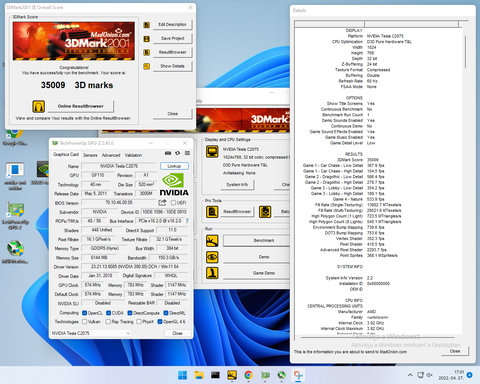
Task: Open the bottom desktop shortcut with jet icon
Action: [15, 252]
